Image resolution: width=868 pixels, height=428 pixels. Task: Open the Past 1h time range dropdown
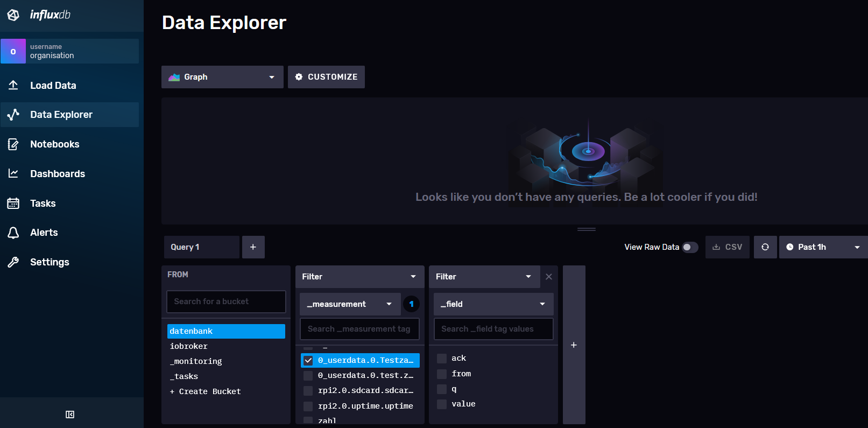[x=823, y=247]
